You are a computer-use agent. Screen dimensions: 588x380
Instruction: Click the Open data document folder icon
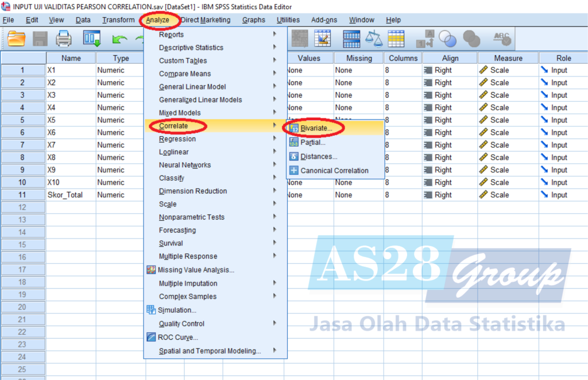(17, 39)
